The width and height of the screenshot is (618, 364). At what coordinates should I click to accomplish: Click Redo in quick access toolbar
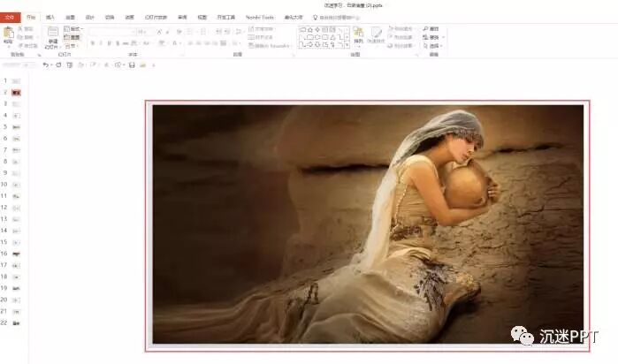58,64
